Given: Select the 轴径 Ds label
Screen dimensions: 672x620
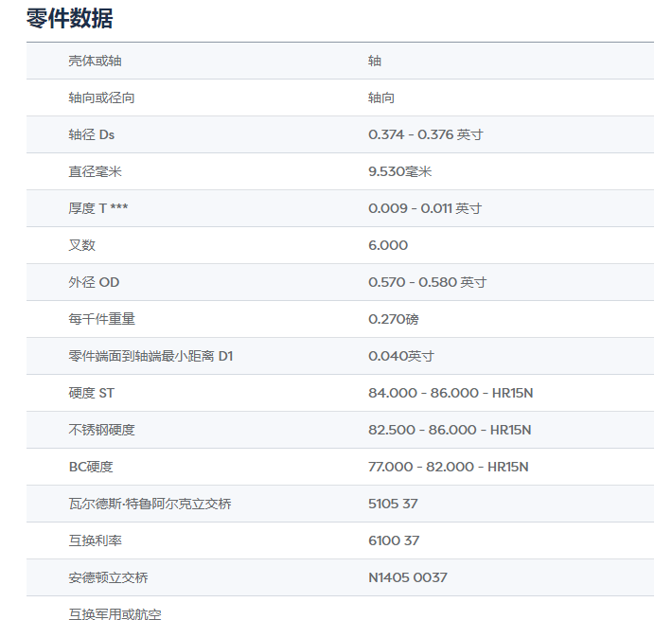Looking at the screenshot, I should click(92, 134).
